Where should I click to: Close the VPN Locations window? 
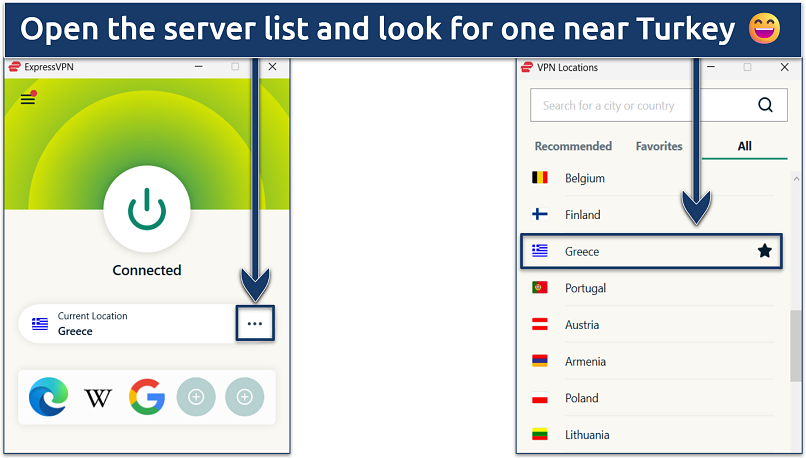pyautogui.click(x=784, y=67)
